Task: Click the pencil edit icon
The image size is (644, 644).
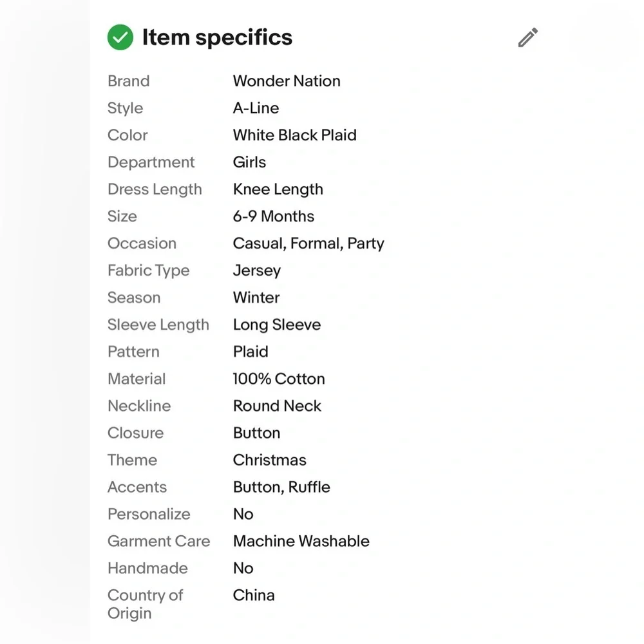Action: 528,37
